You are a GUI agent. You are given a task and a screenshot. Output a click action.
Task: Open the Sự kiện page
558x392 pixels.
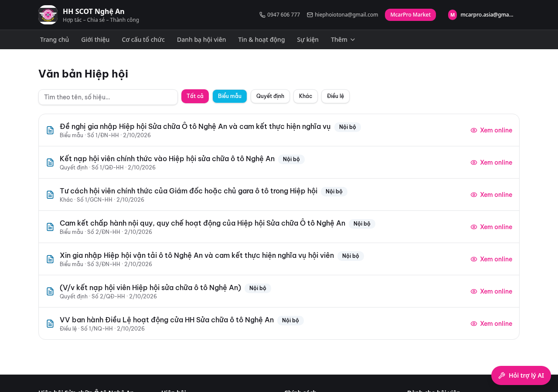pos(308,40)
